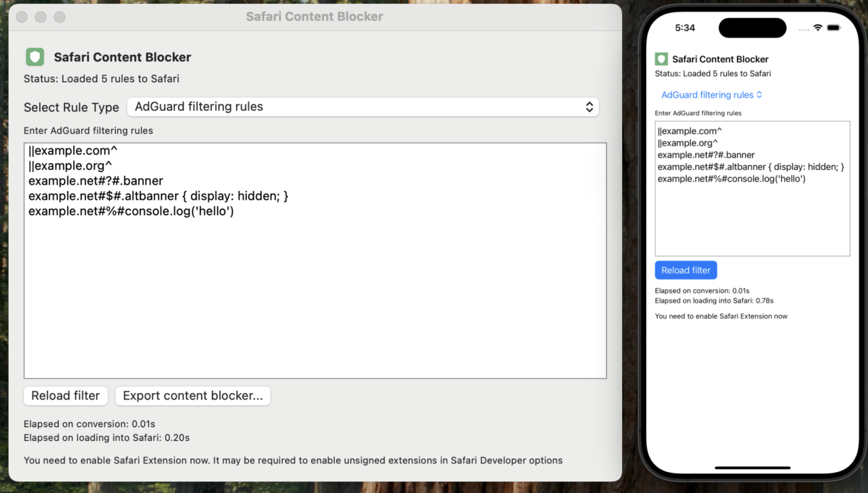The image size is (868, 493).
Task: Tap ||example.org^ rule on iPhone
Action: coord(688,143)
